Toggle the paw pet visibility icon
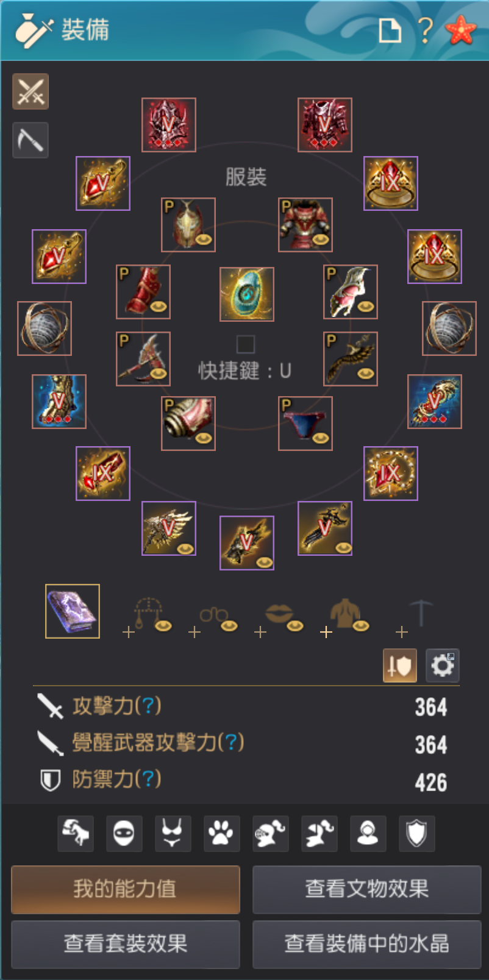Screen dimensions: 489x980 (221, 833)
